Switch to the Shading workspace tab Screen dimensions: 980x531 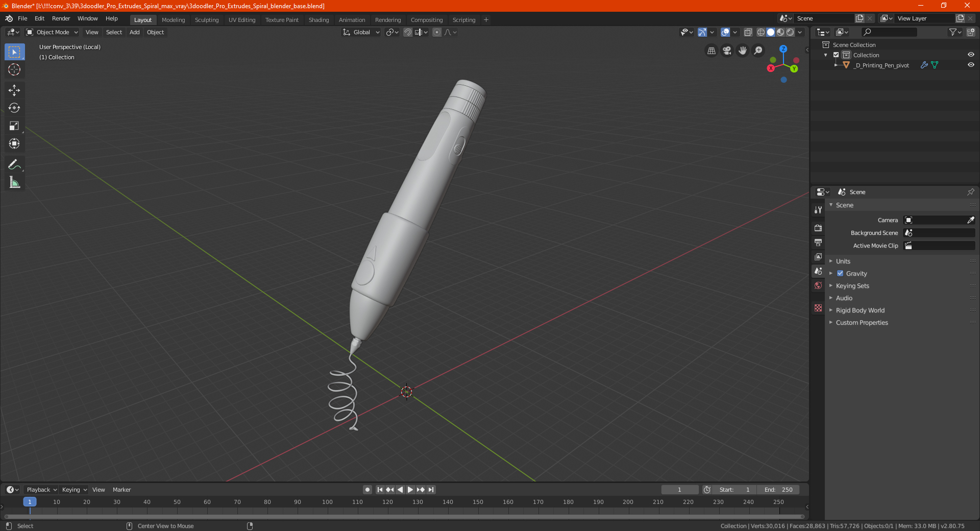(x=318, y=20)
